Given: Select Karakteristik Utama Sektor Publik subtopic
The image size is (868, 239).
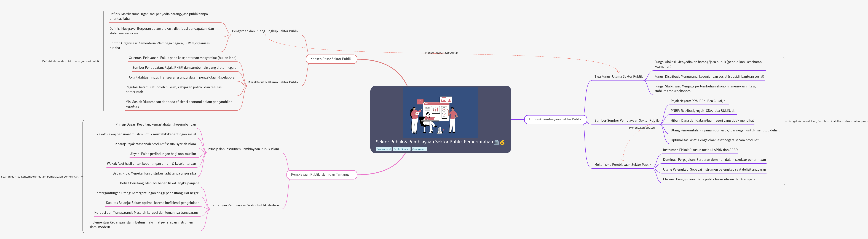Looking at the screenshot, I should [x=273, y=82].
